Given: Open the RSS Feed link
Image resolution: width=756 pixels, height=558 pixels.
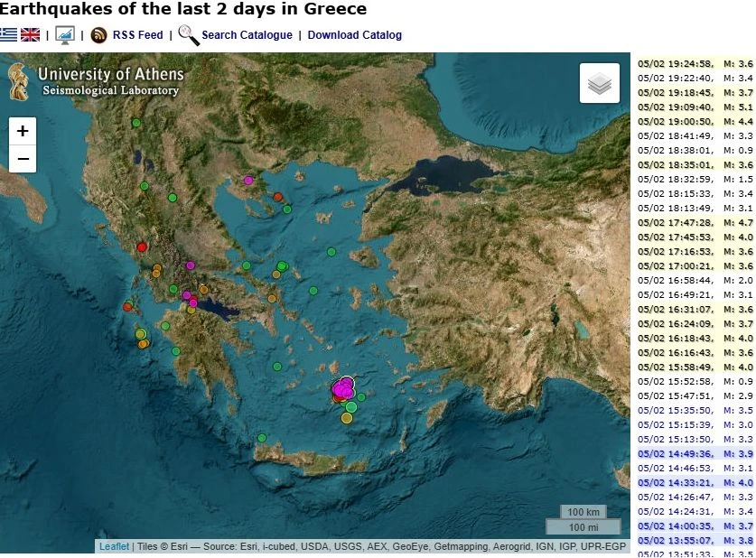Looking at the screenshot, I should pyautogui.click(x=138, y=35).
